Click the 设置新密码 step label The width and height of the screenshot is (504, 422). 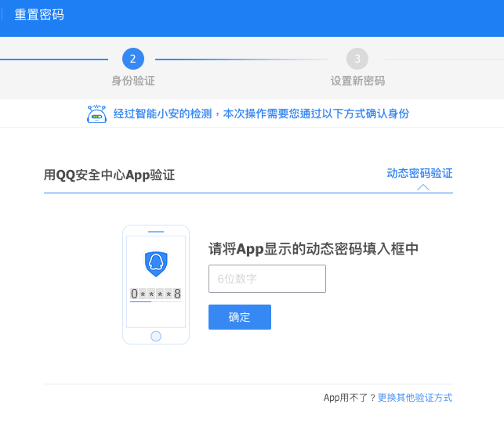(357, 81)
